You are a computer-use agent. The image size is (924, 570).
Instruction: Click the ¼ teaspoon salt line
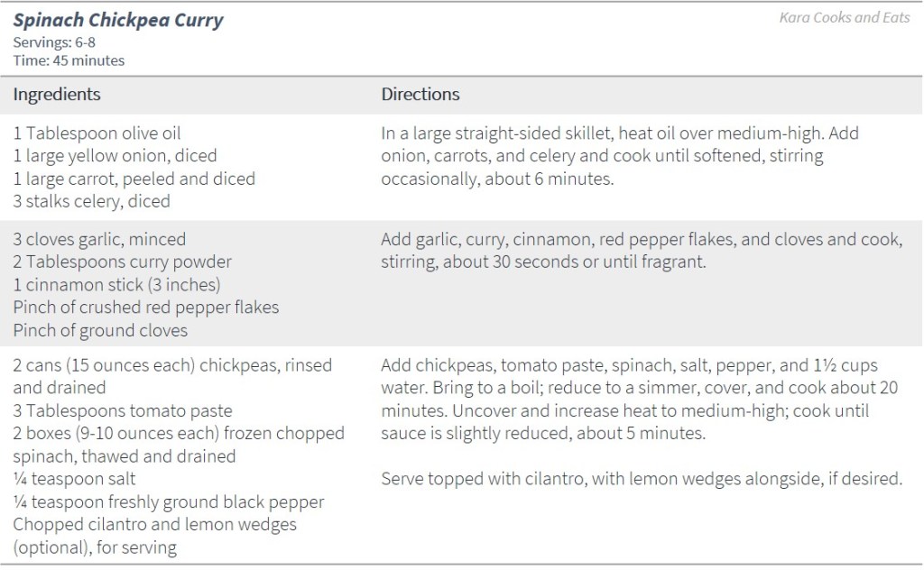(x=75, y=479)
